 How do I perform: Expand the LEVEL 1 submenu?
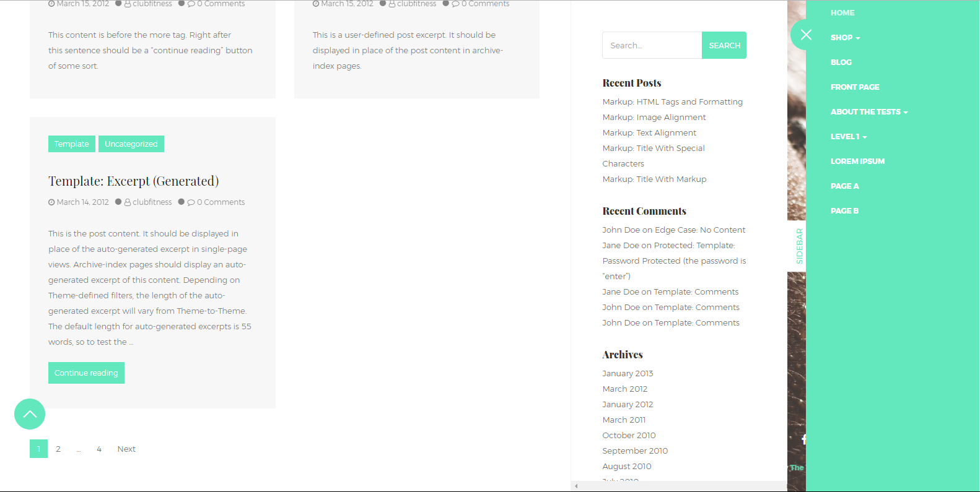click(848, 137)
